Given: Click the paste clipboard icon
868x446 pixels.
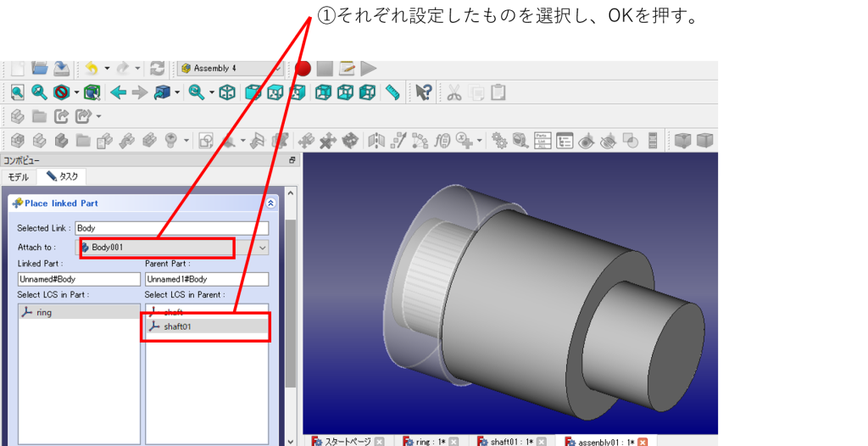Looking at the screenshot, I should (x=498, y=92).
